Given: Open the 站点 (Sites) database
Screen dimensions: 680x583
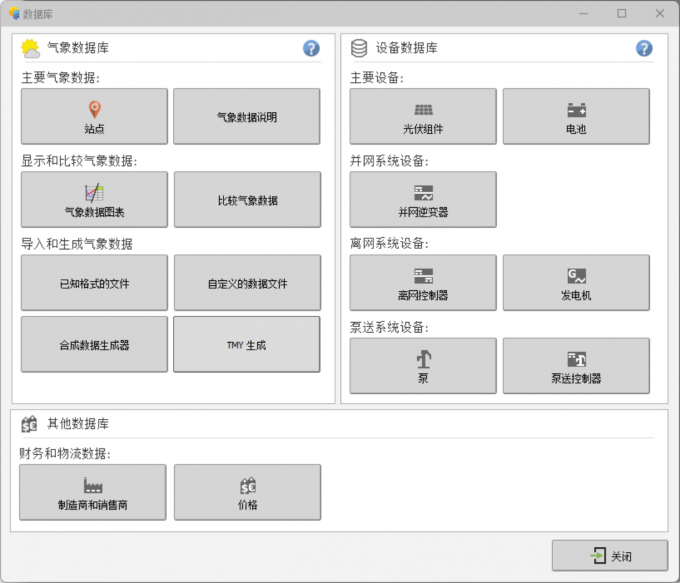Looking at the screenshot, I should [94, 116].
